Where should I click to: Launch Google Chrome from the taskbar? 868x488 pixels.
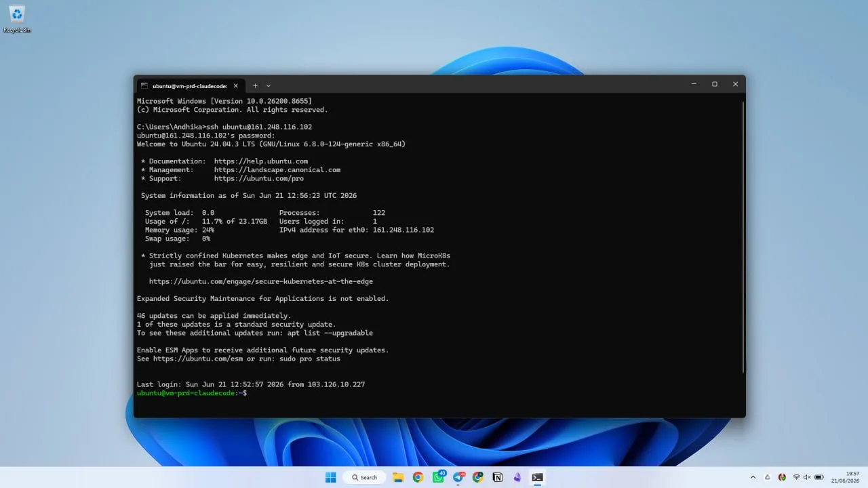418,477
